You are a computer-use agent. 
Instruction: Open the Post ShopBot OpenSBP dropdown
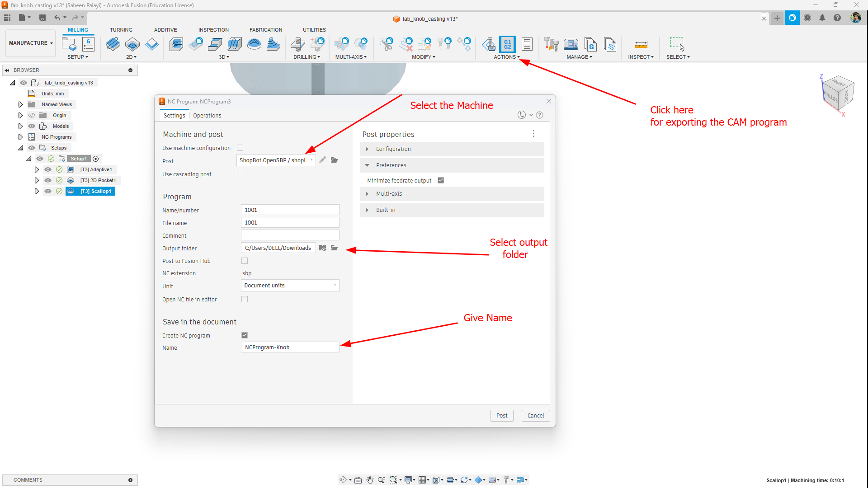[276, 160]
